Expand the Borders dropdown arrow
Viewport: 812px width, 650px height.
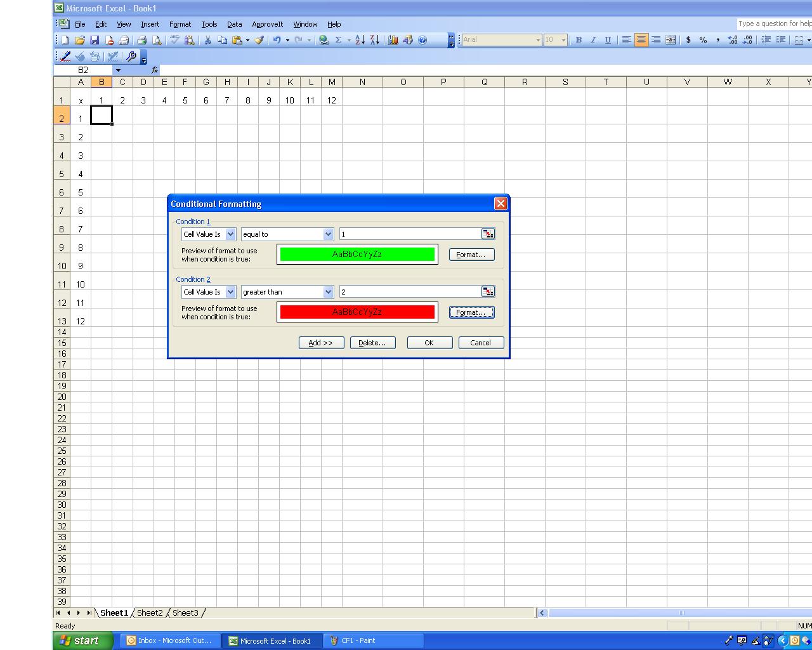(809, 40)
